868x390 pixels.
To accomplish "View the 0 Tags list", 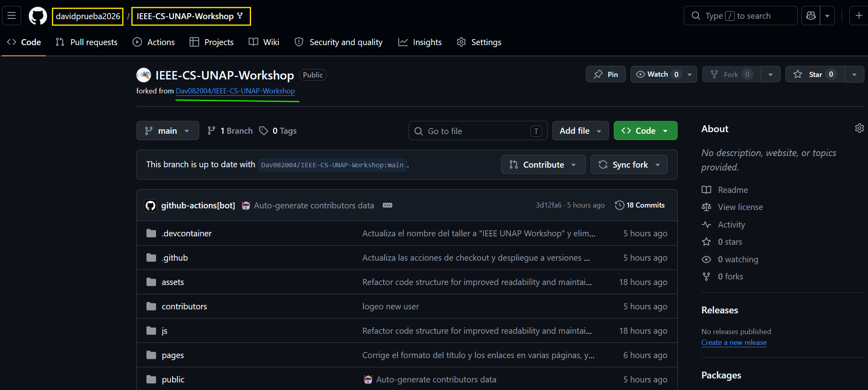I will pyautogui.click(x=278, y=131).
